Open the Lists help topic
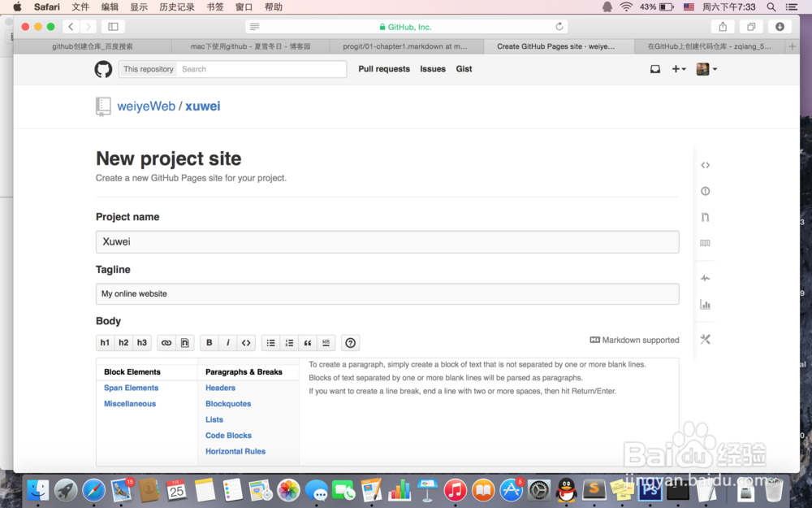 (214, 420)
